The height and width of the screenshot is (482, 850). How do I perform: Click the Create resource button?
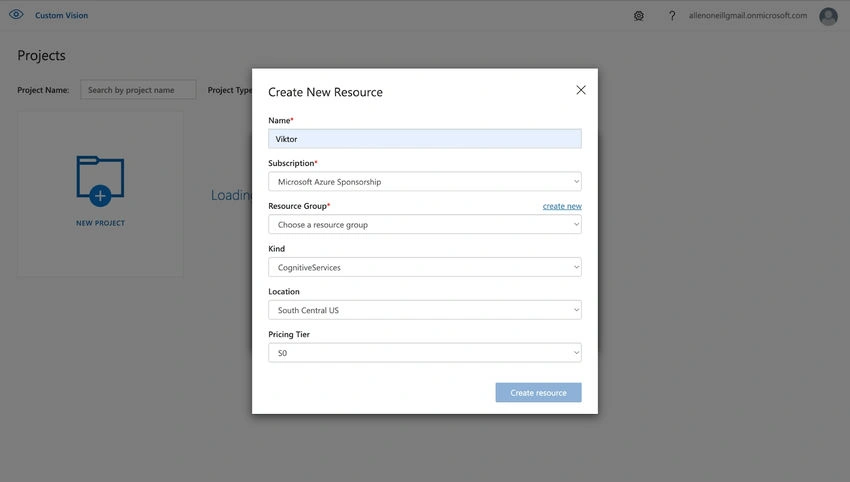(x=538, y=393)
